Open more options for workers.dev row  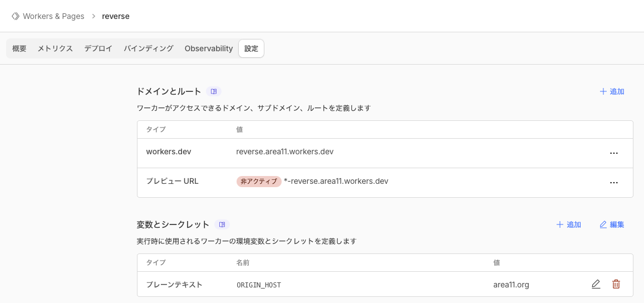pos(614,153)
